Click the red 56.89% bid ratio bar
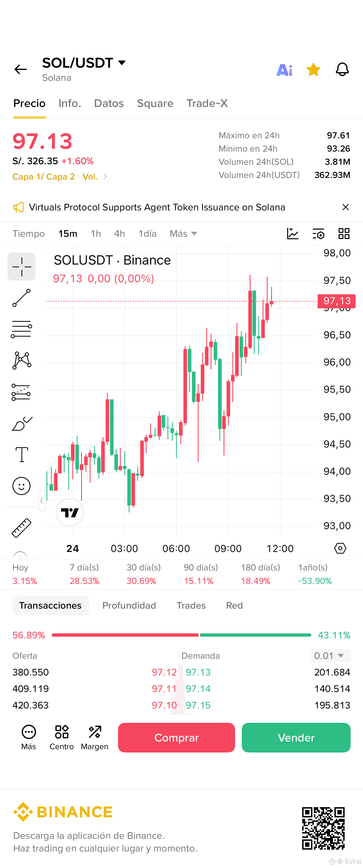This screenshot has height=868, width=363. point(125,635)
